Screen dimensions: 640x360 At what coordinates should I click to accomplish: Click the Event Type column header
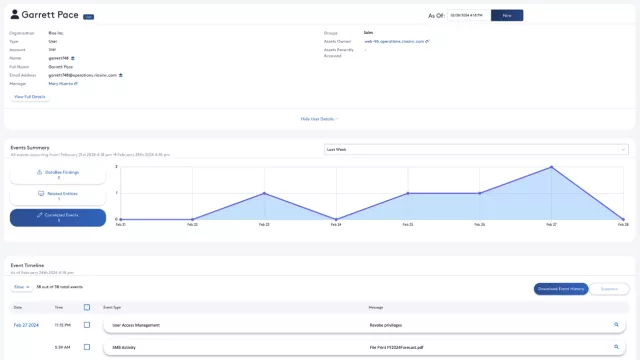pos(112,307)
